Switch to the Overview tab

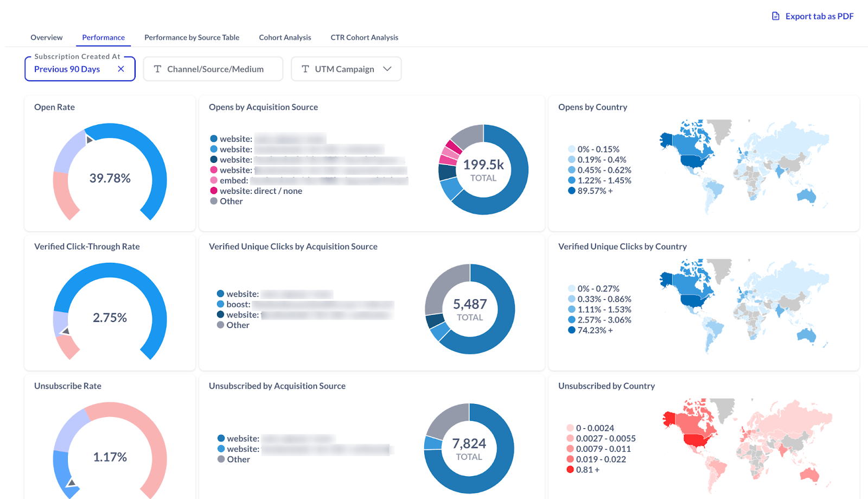click(47, 37)
